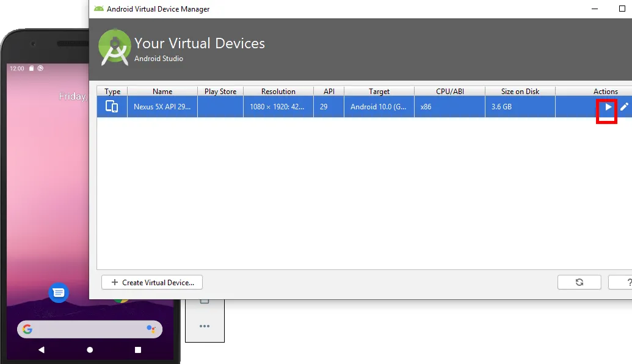
Task: Click Create Virtual Device button
Action: [152, 282]
